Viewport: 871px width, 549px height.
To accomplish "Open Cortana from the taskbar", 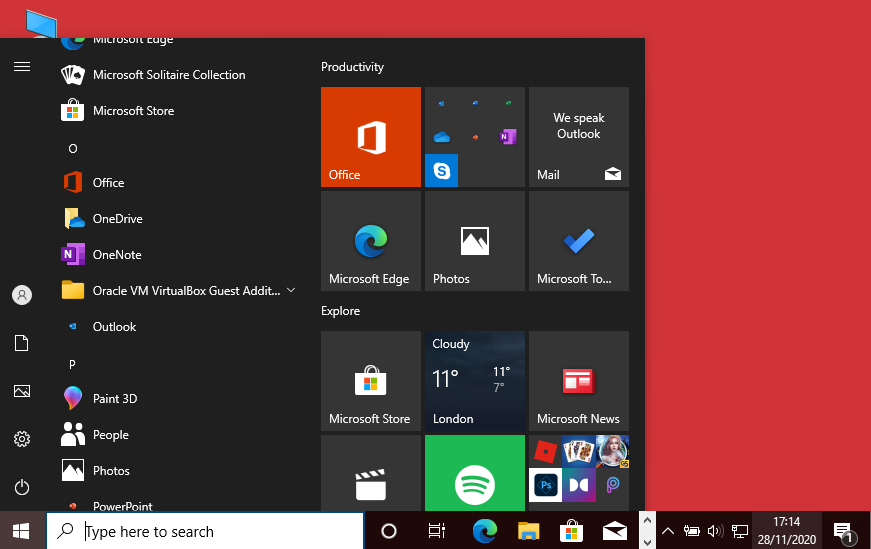I will [389, 531].
